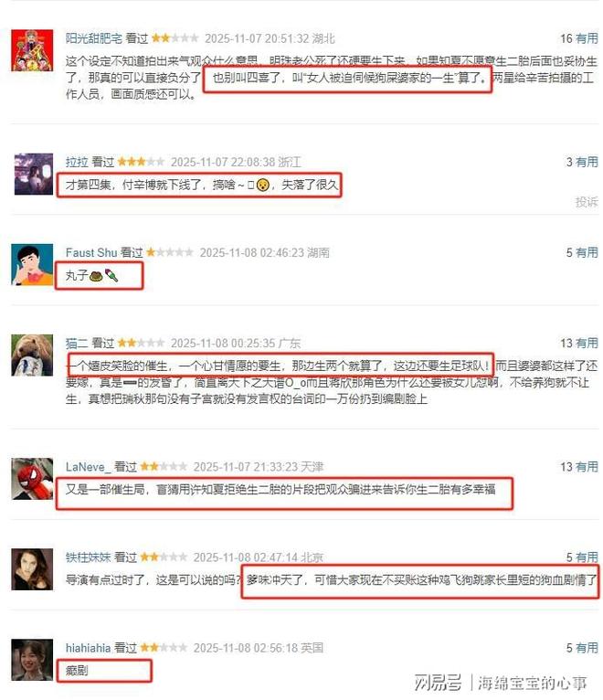This screenshot has height=700, width=603.
Task: Visit hiahiahia username link
Action: 88,648
